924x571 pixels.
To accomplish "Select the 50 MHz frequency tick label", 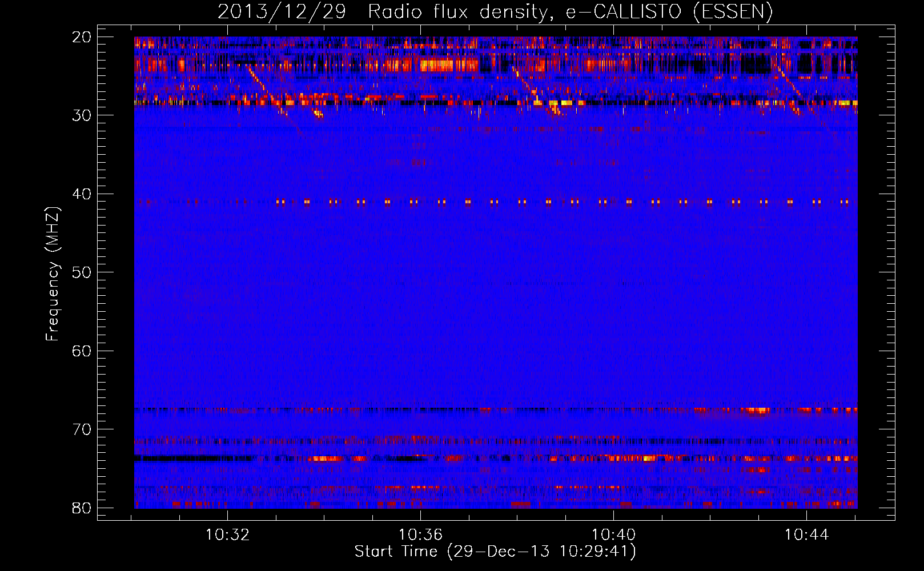I will (x=82, y=272).
